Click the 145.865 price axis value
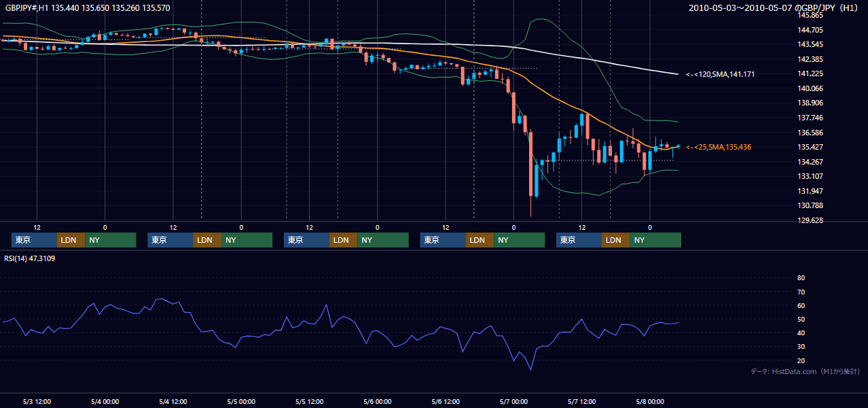The image size is (868, 408). point(810,15)
